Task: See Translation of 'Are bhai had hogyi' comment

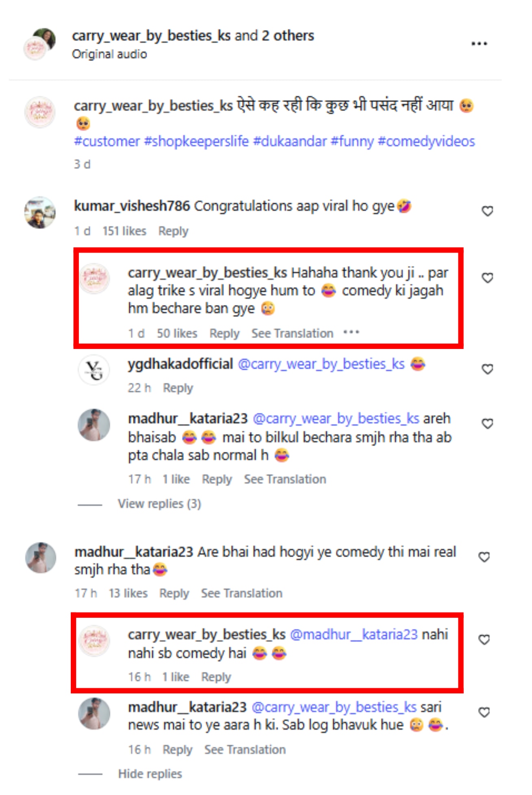Action: pos(242,593)
